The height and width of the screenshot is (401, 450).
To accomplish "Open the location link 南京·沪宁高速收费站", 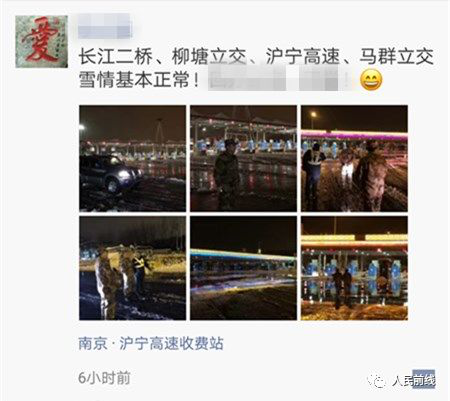I will [151, 344].
